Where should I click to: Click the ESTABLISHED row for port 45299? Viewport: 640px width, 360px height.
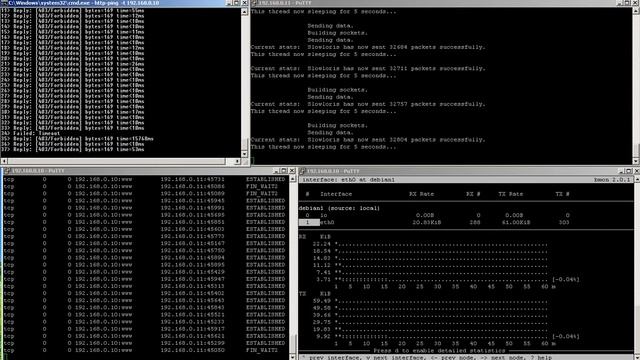[x=144, y=343]
